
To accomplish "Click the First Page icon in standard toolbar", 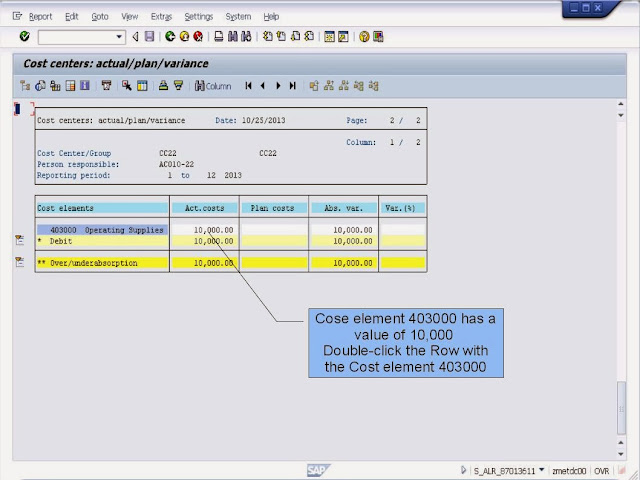I will 267,37.
